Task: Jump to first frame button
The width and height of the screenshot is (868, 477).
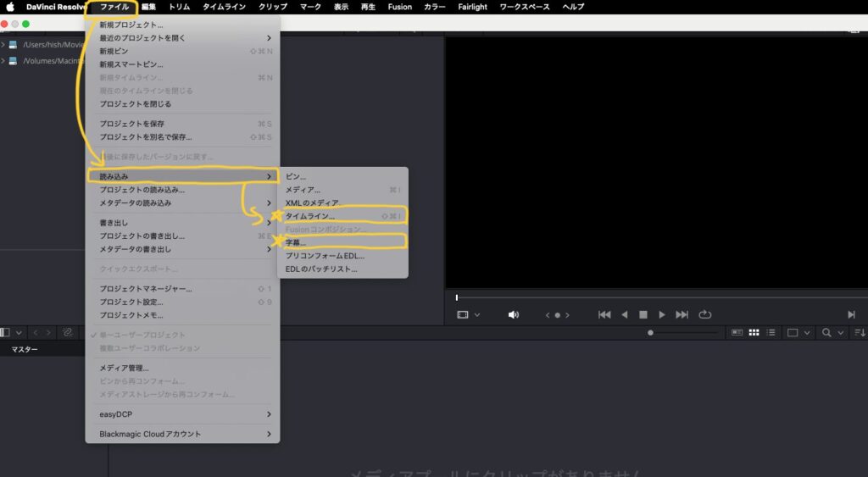Action: tap(604, 314)
